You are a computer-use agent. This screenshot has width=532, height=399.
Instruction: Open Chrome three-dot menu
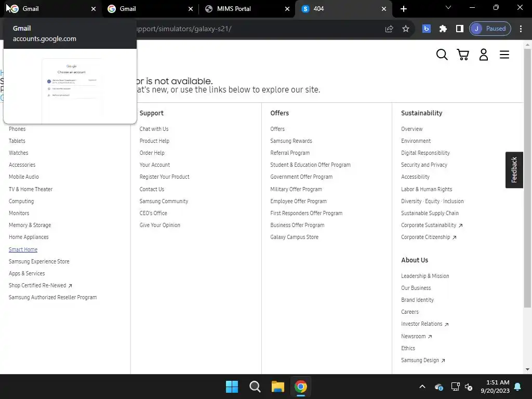click(521, 29)
